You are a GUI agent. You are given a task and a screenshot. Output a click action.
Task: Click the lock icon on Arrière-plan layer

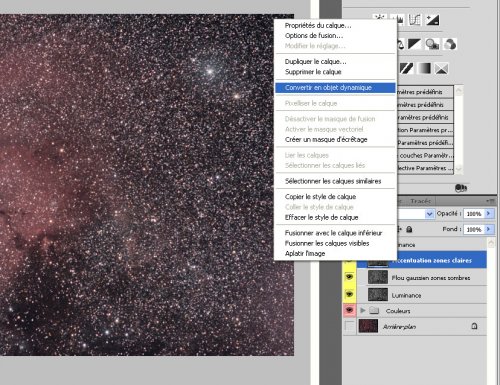click(474, 326)
